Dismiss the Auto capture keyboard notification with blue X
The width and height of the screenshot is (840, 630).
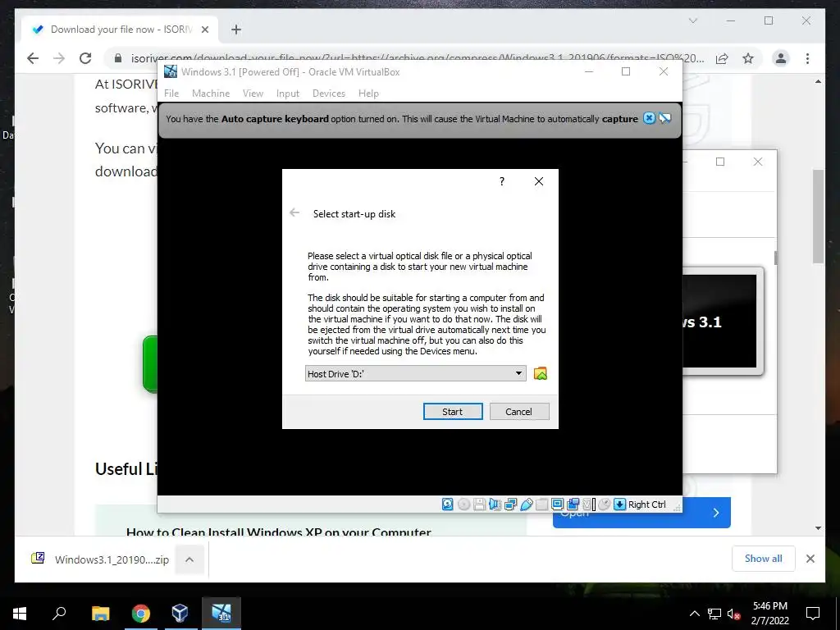point(649,118)
